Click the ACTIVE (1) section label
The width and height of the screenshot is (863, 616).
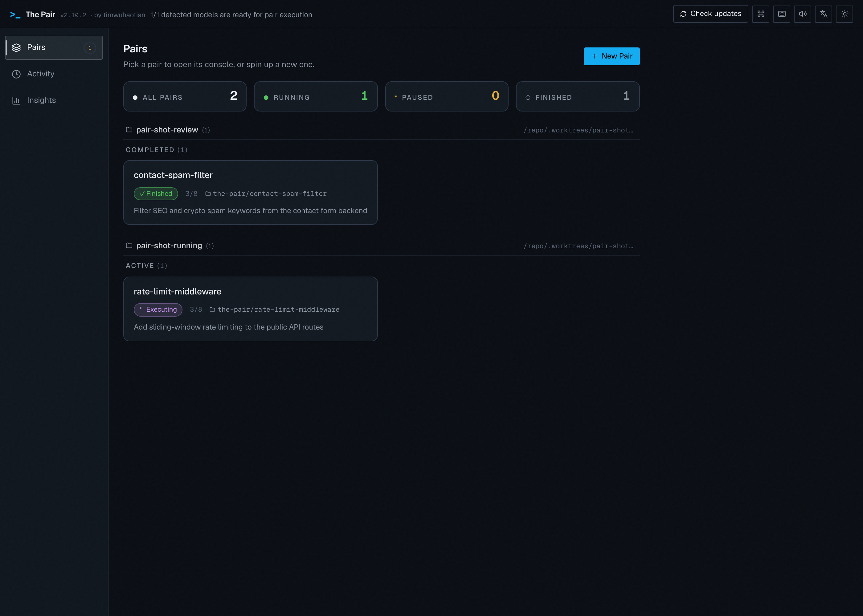click(146, 266)
